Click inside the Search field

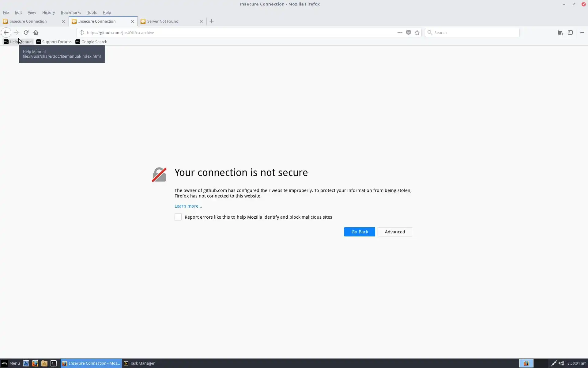(x=475, y=33)
